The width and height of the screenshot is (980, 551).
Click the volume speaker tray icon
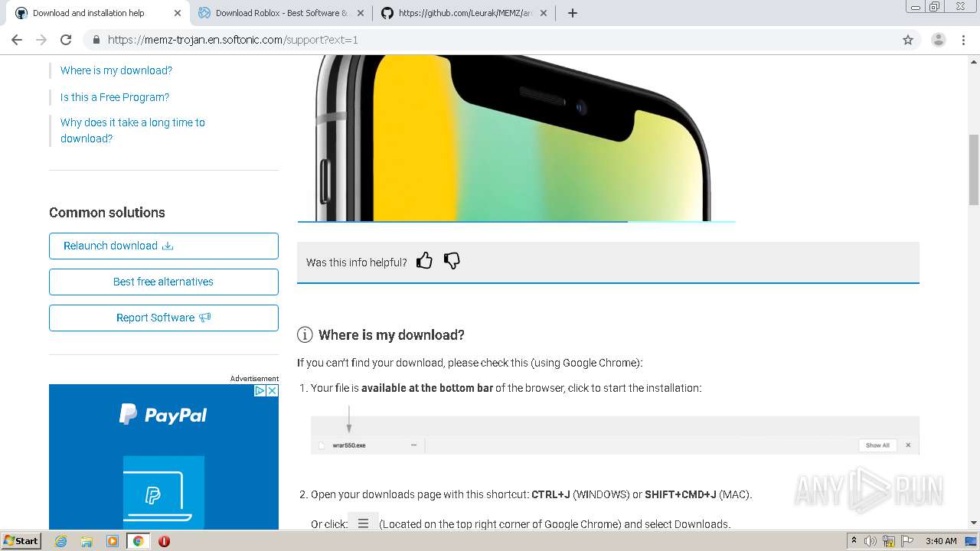coord(871,541)
